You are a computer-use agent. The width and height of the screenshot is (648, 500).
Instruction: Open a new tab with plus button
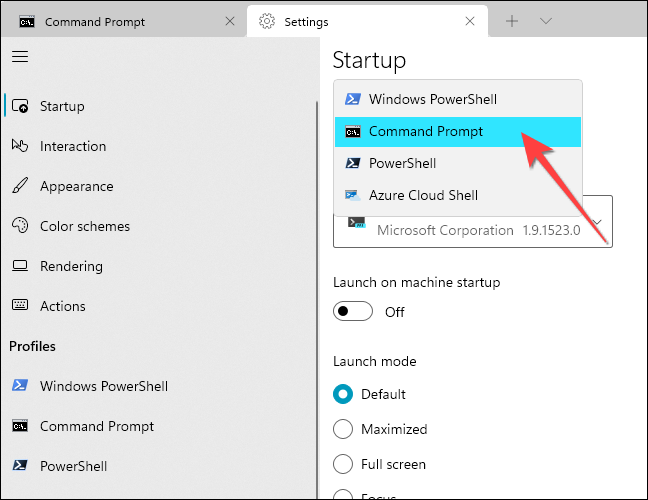tap(512, 21)
